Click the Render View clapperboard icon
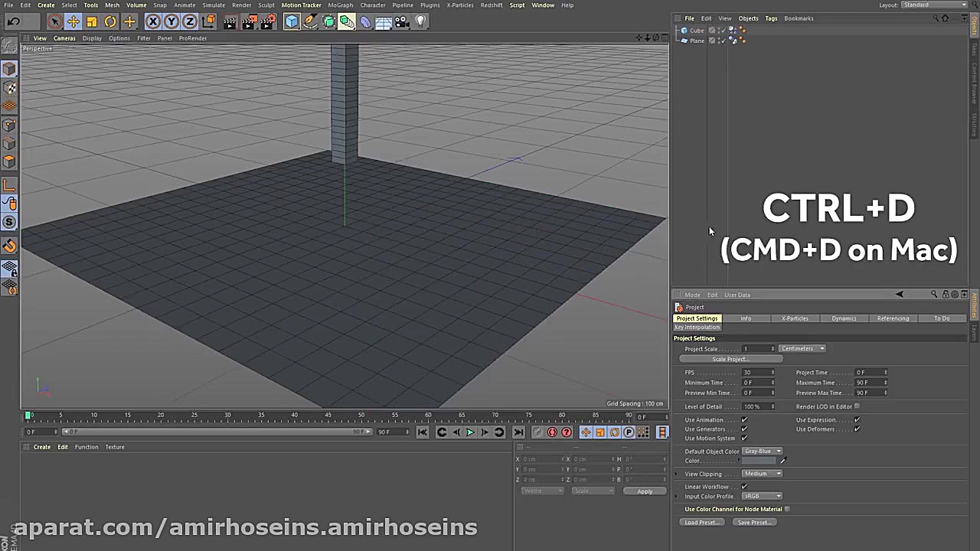 (x=230, y=21)
